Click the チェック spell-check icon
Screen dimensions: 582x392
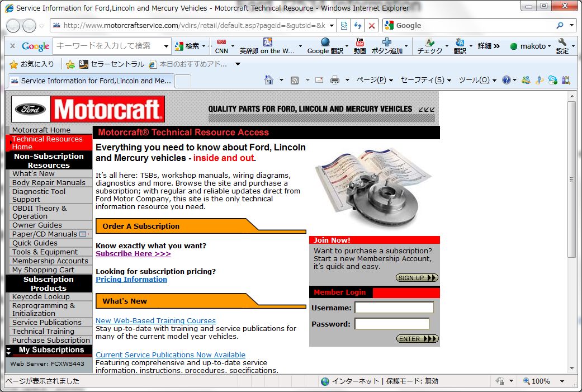[429, 42]
